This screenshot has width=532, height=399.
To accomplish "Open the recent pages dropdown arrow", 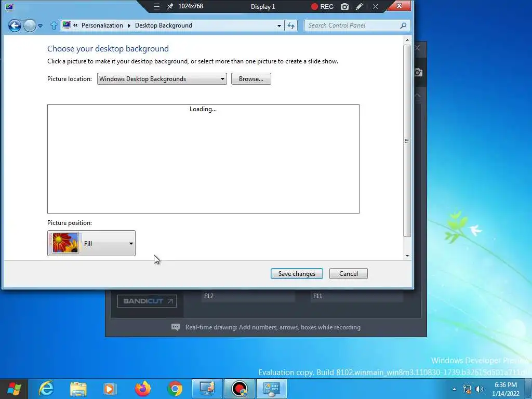I will coord(41,26).
